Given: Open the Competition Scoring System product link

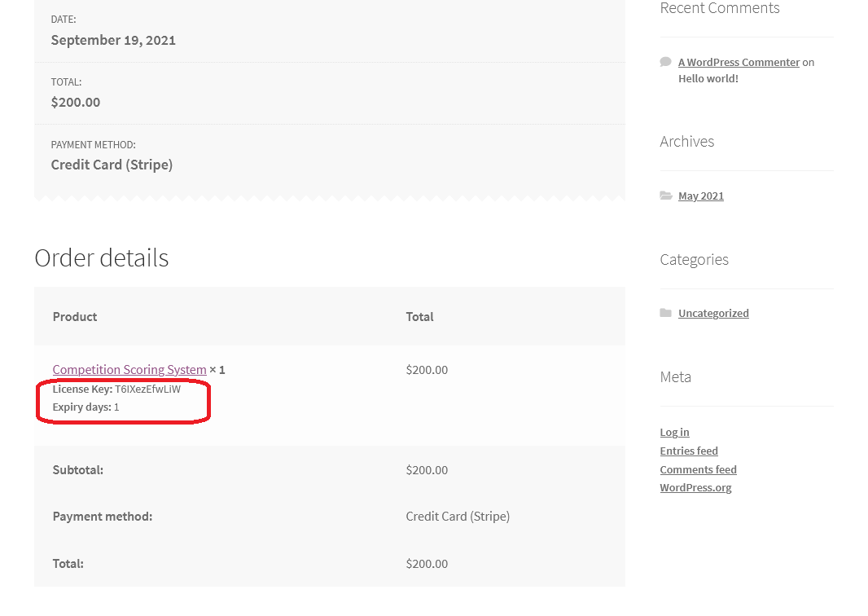Looking at the screenshot, I should coord(129,369).
